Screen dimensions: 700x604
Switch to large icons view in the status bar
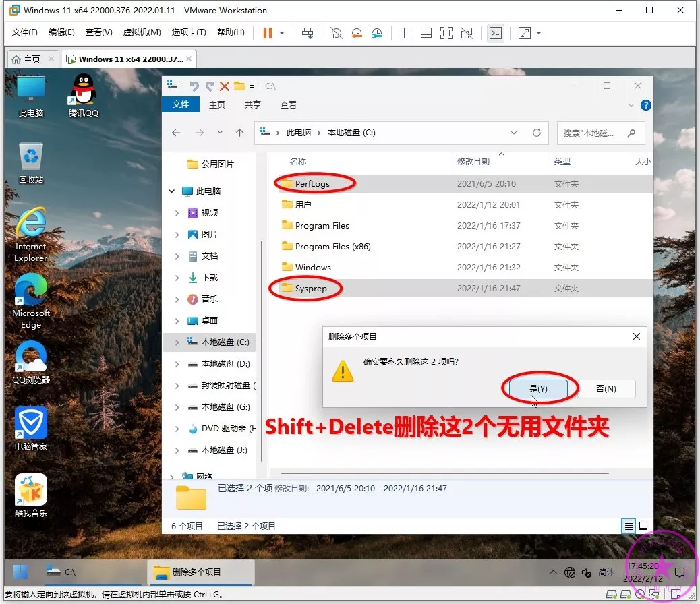(643, 526)
